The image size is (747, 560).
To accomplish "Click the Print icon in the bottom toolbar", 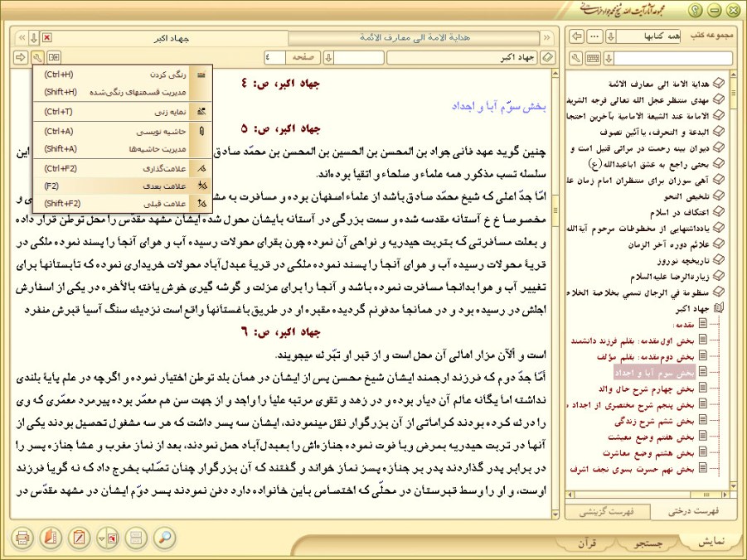I will 22,538.
